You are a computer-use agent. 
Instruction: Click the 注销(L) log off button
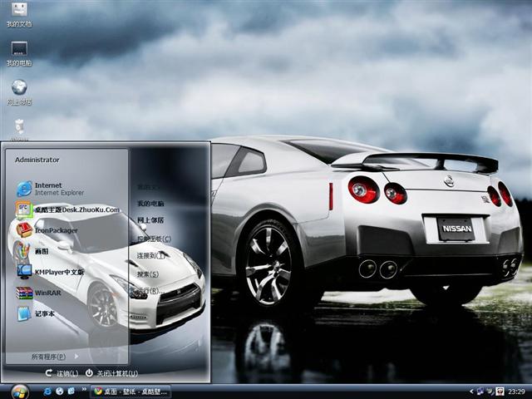(x=62, y=373)
